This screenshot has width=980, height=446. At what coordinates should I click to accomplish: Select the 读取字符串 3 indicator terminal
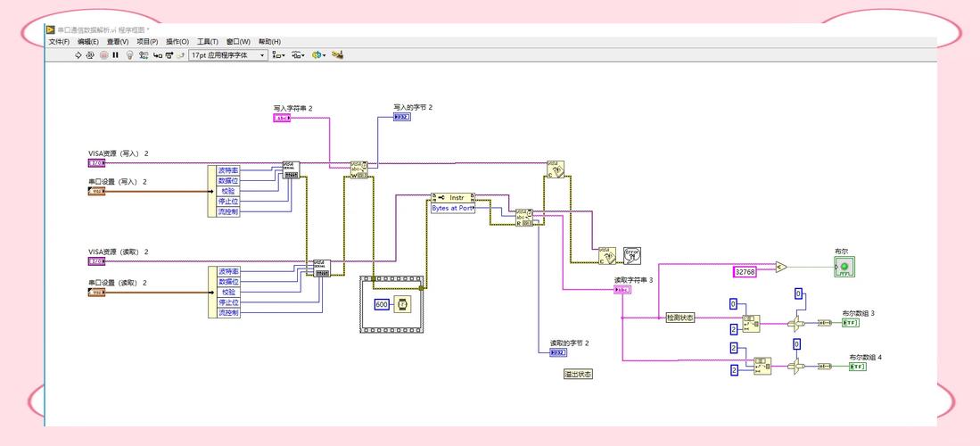[622, 290]
